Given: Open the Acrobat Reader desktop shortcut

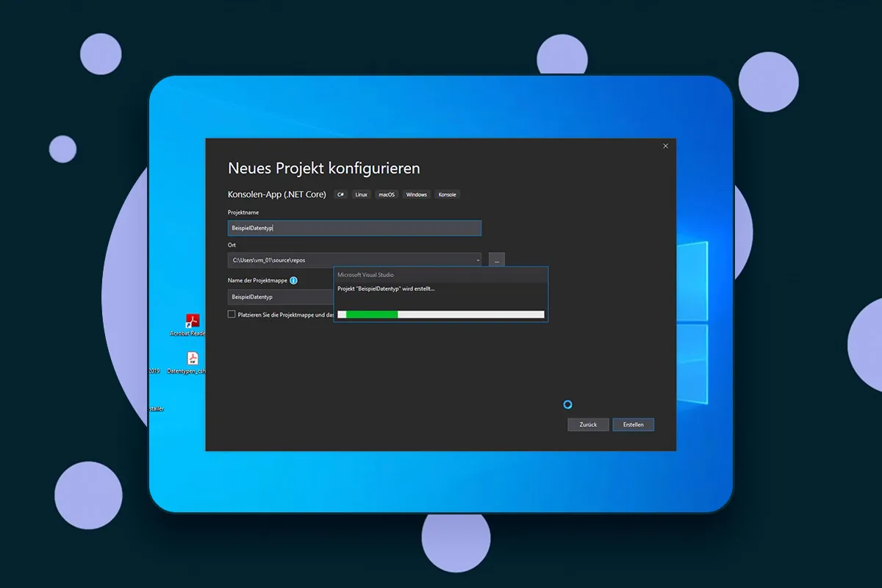Looking at the screenshot, I should [192, 321].
